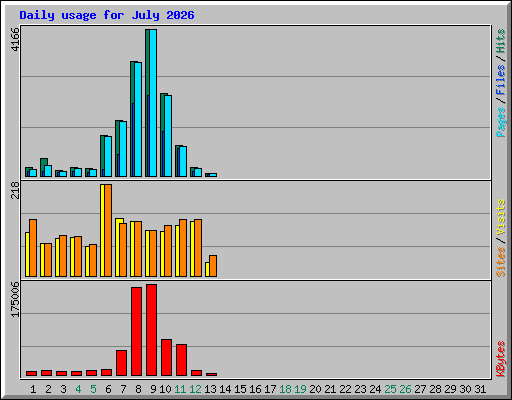
Task: Click the orange sites bar for day 12
Action: tap(198, 248)
